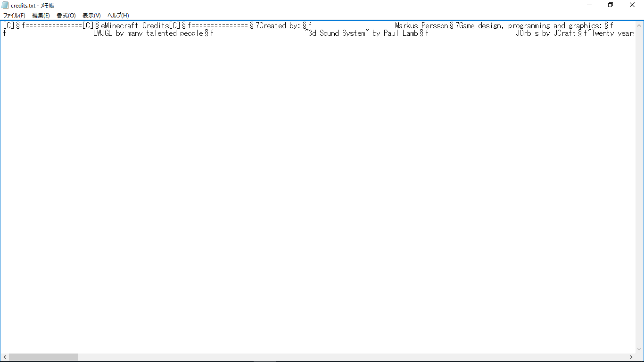
Task: Click the text "Created by:"
Action: 280,26
